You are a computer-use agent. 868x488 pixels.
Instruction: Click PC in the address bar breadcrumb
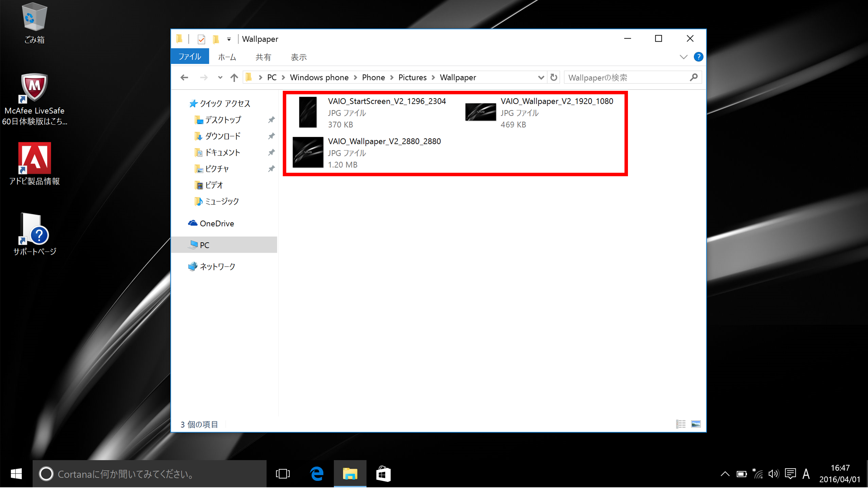point(272,78)
